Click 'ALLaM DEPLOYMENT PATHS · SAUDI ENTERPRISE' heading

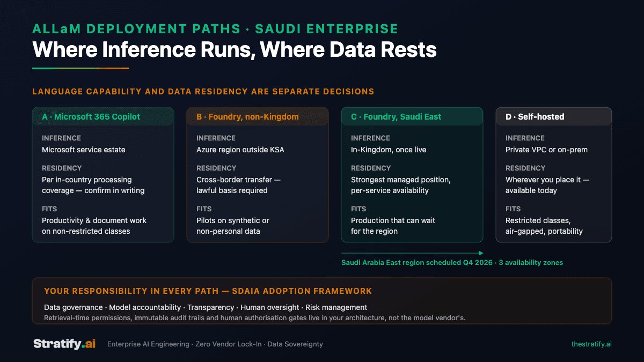tap(215, 28)
